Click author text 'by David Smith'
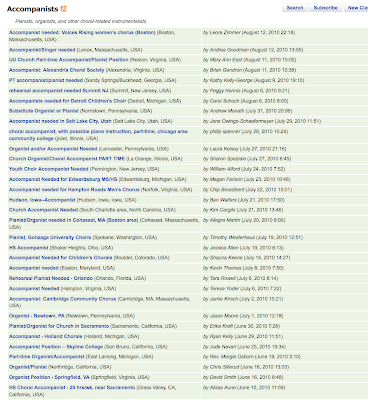The width and height of the screenshot is (368, 400). point(219,378)
